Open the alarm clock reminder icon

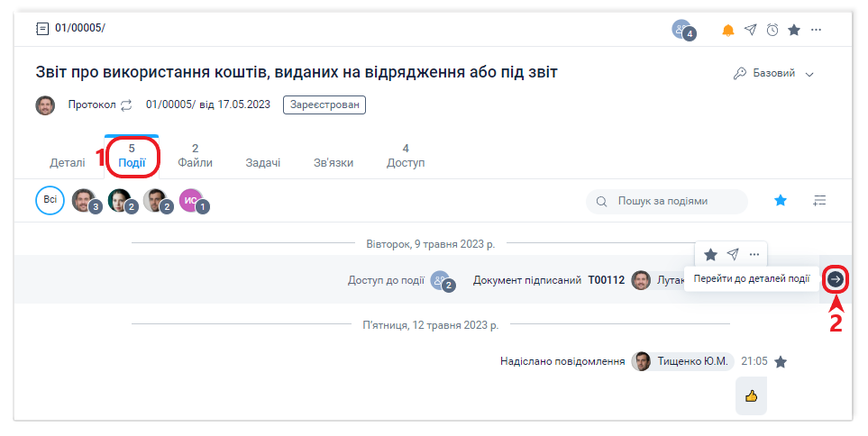[772, 30]
